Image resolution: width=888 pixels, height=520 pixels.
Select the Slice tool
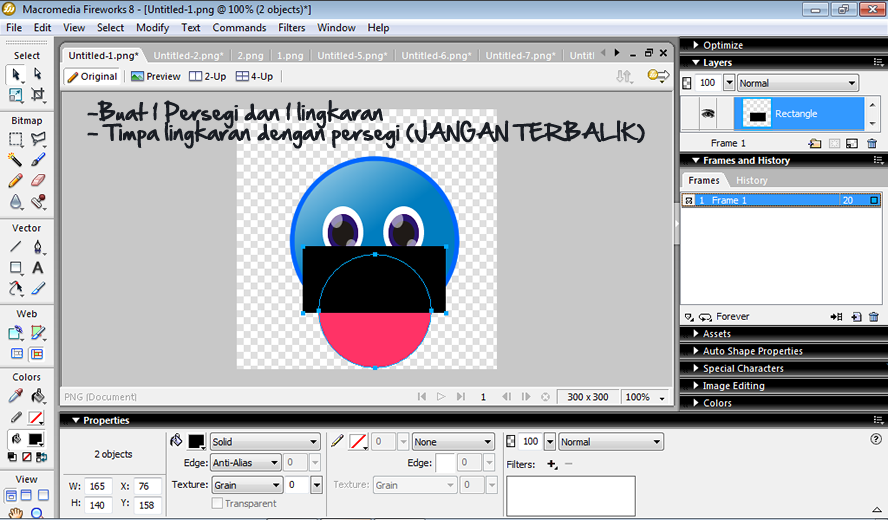(x=37, y=333)
